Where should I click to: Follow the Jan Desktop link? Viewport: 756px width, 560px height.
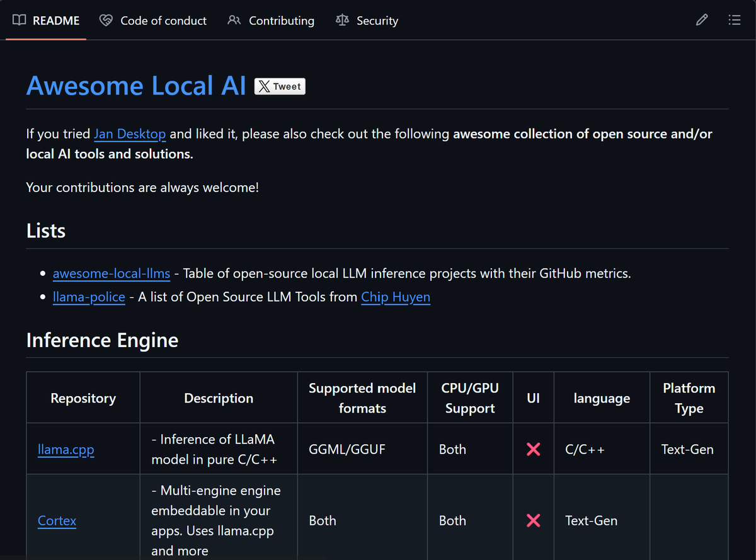pos(130,134)
